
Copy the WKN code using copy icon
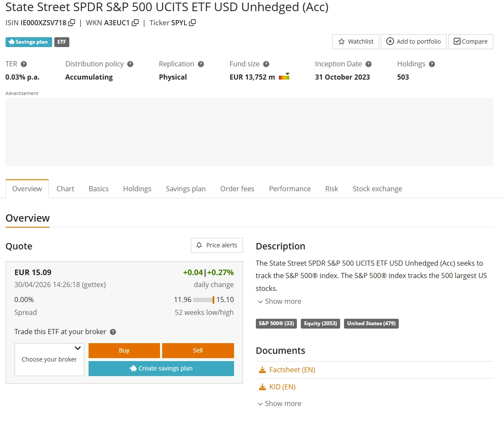pyautogui.click(x=135, y=23)
